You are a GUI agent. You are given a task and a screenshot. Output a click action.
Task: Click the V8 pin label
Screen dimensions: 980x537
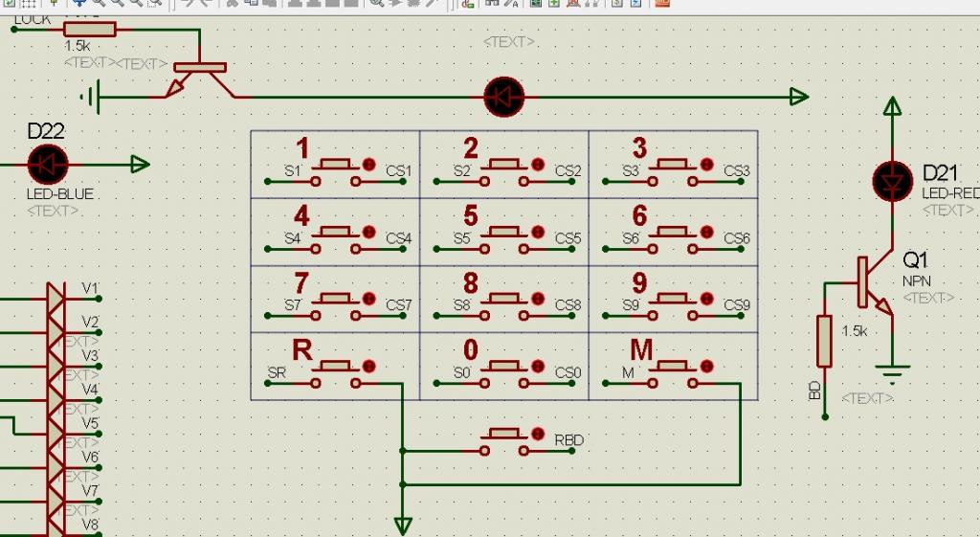tap(90, 524)
